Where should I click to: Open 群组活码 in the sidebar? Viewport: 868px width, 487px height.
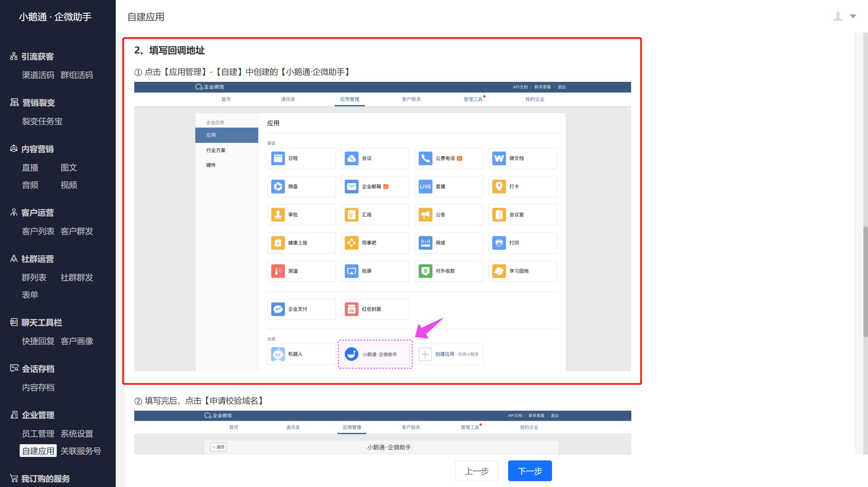(77, 75)
